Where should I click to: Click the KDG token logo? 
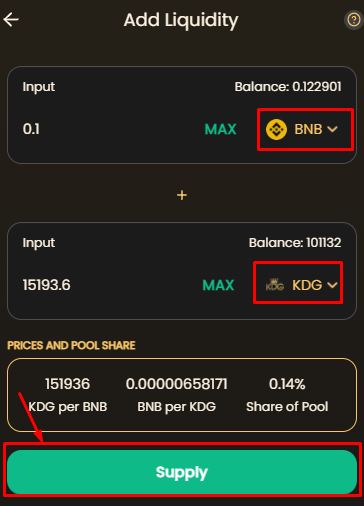275,285
